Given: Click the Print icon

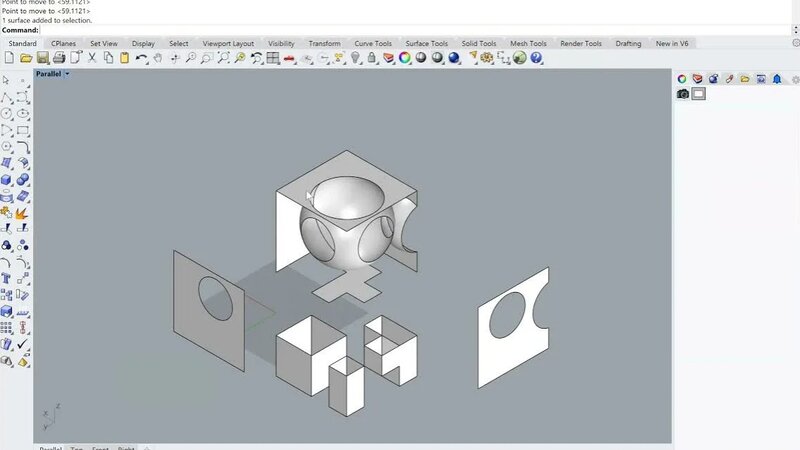Looking at the screenshot, I should tap(59, 58).
